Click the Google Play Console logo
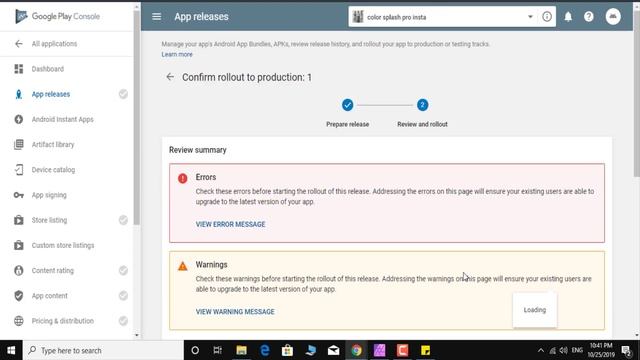Viewport: 640px width, 360px height. pos(58,16)
